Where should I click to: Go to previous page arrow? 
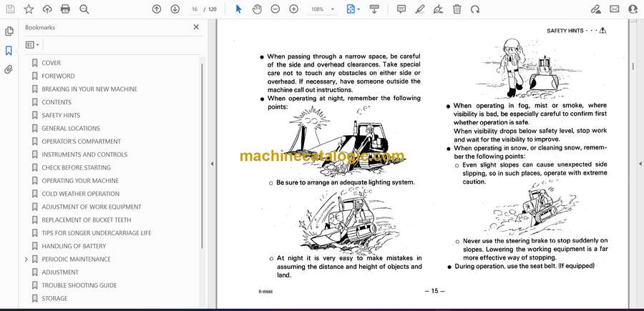157,9
